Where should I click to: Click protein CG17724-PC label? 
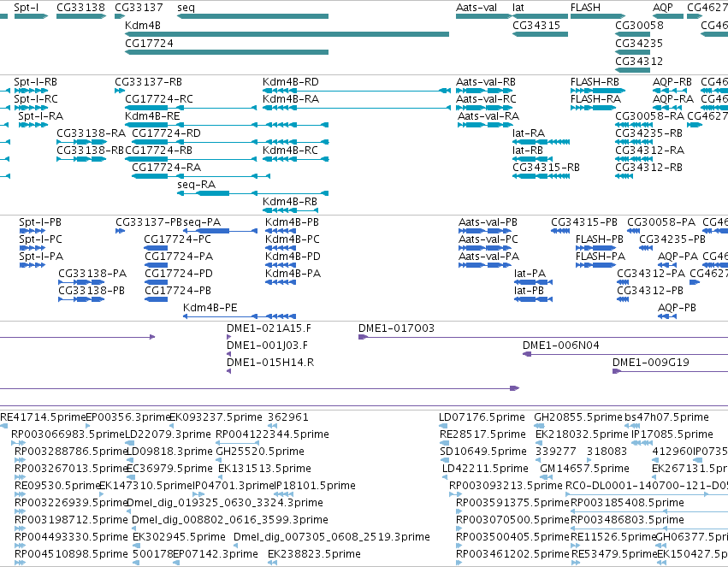pos(177,239)
